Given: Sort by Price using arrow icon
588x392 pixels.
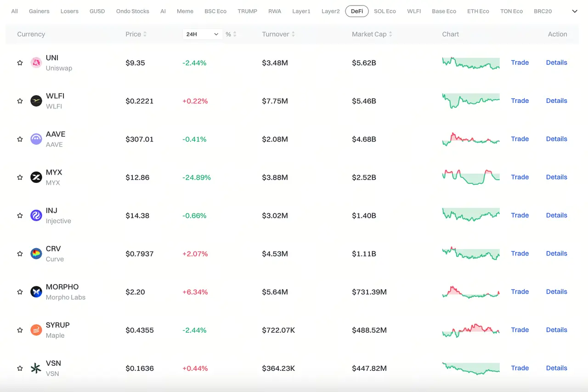Looking at the screenshot, I should click(x=145, y=34).
